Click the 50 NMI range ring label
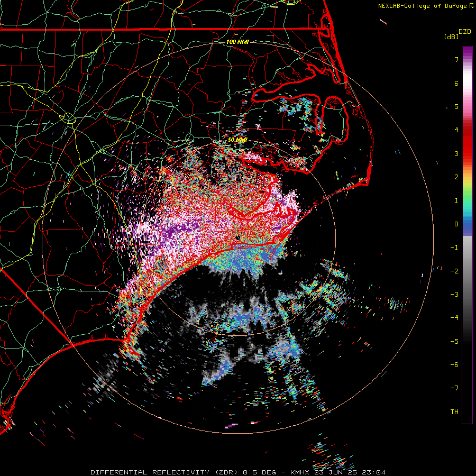476x476 pixels. pyautogui.click(x=237, y=140)
